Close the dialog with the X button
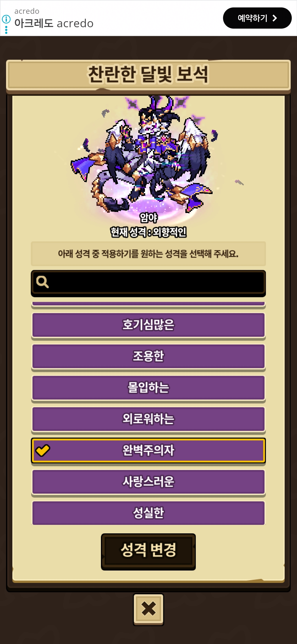This screenshot has height=644, width=297. click(x=148, y=609)
